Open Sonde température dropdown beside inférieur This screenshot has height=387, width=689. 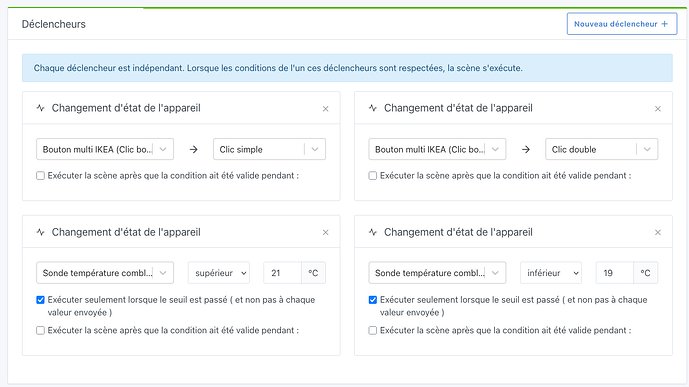pyautogui.click(x=437, y=273)
